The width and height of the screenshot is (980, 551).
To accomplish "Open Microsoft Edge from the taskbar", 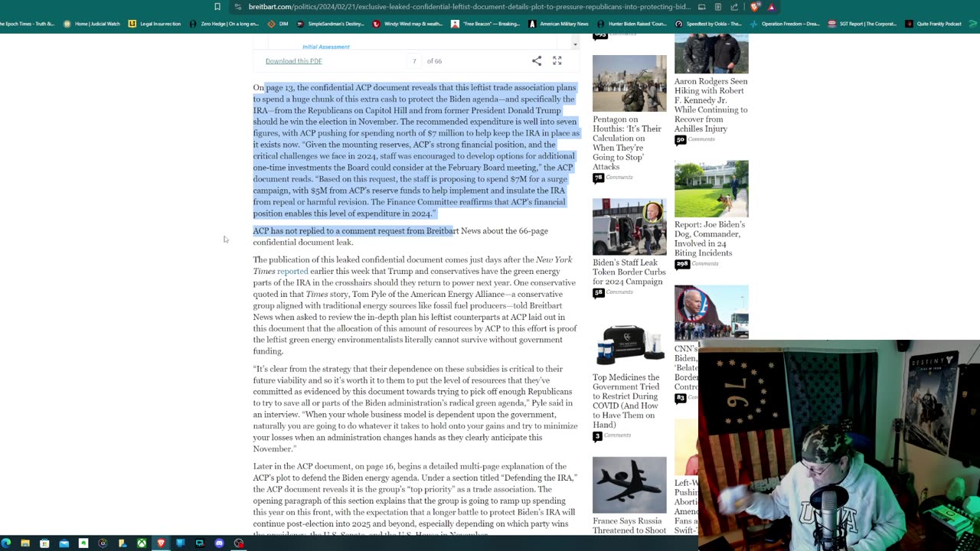I will pyautogui.click(x=6, y=543).
